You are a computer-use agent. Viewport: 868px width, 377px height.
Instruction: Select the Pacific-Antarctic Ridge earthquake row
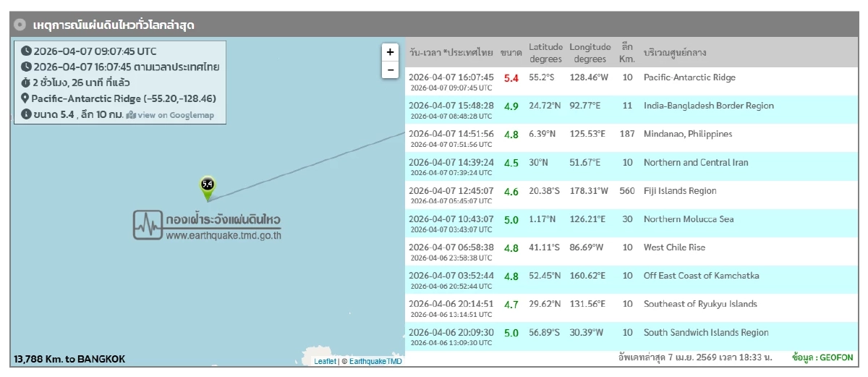tap(630, 81)
